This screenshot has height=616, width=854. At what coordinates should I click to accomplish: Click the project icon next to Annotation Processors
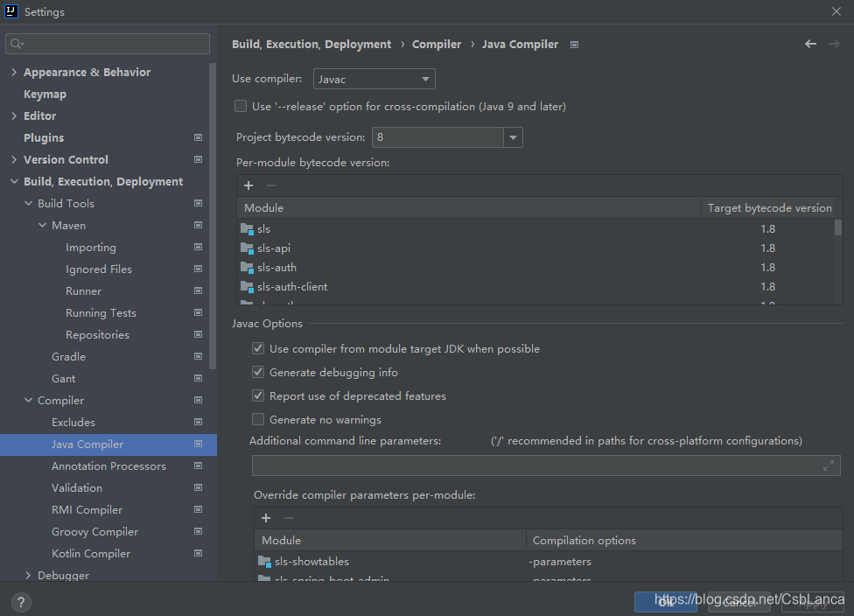coord(199,465)
